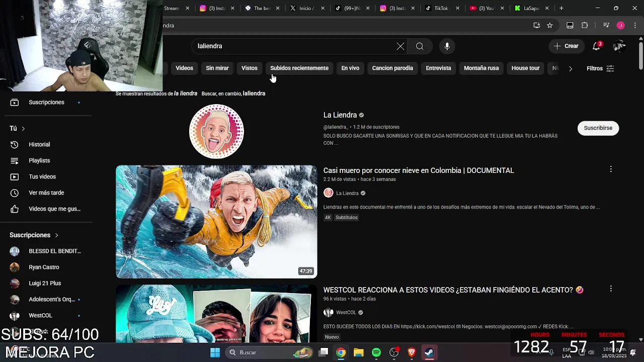Click the Windows taskbar Buscar search box
The width and height of the screenshot is (644, 362).
tap(269, 352)
